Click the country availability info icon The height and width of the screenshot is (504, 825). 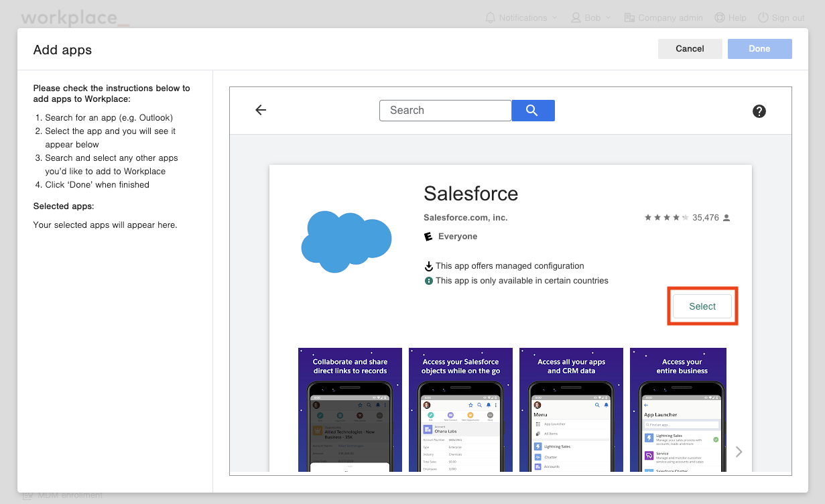429,281
